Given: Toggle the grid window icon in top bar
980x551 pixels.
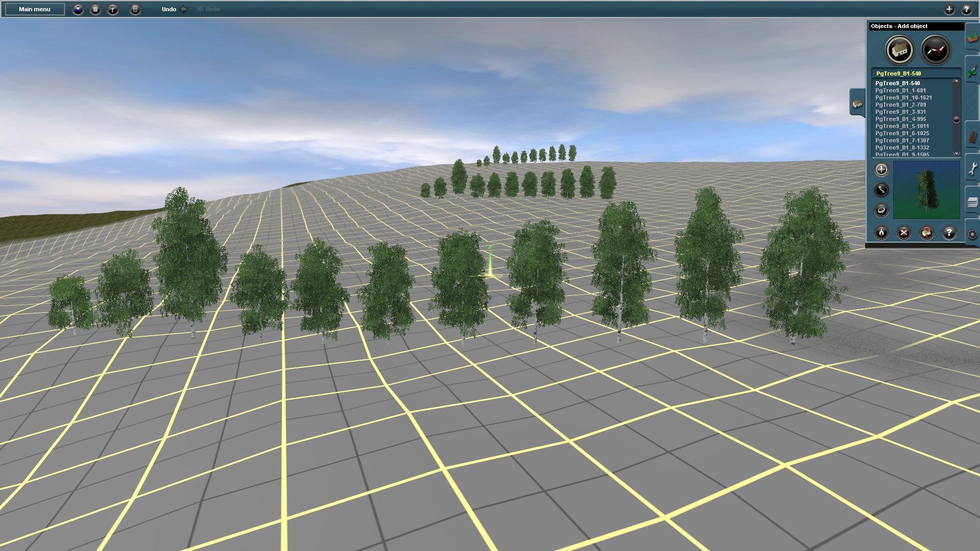Looking at the screenshot, I should [135, 9].
